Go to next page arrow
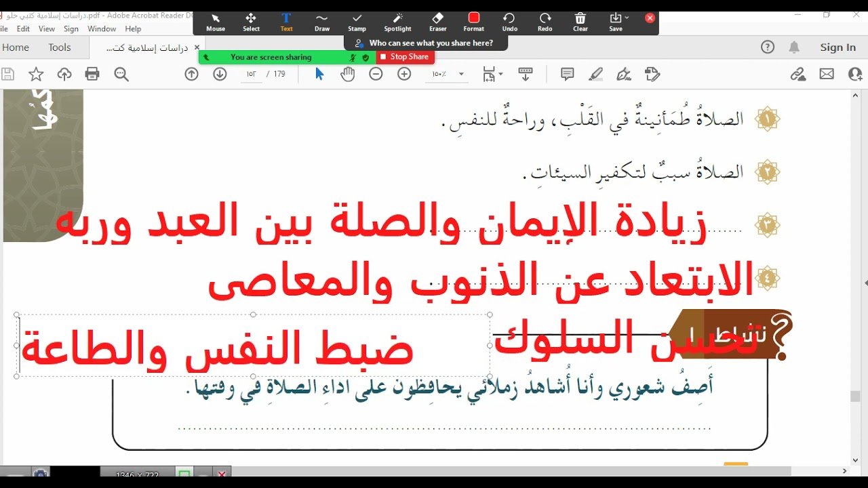Screen dimensions: 868x488 [x=220, y=74]
